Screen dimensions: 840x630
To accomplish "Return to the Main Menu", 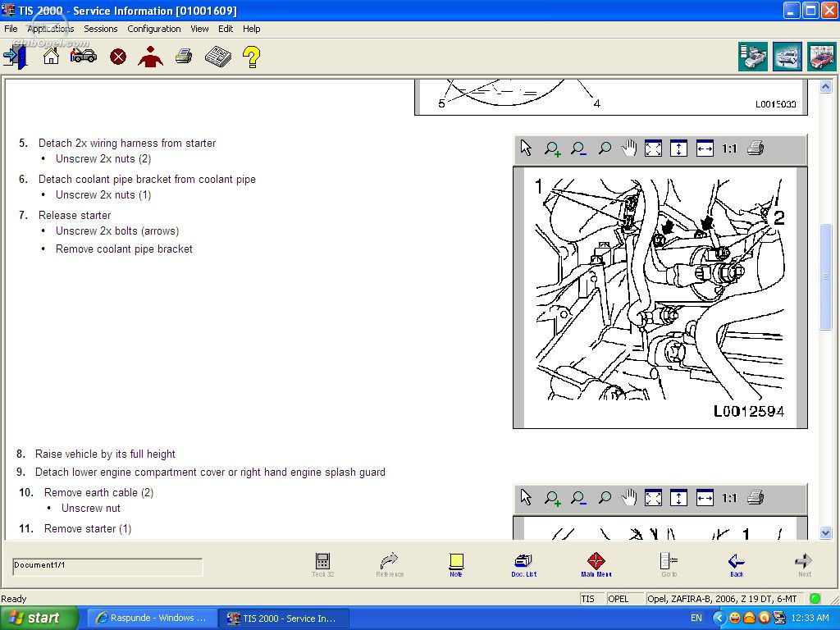I will [596, 564].
